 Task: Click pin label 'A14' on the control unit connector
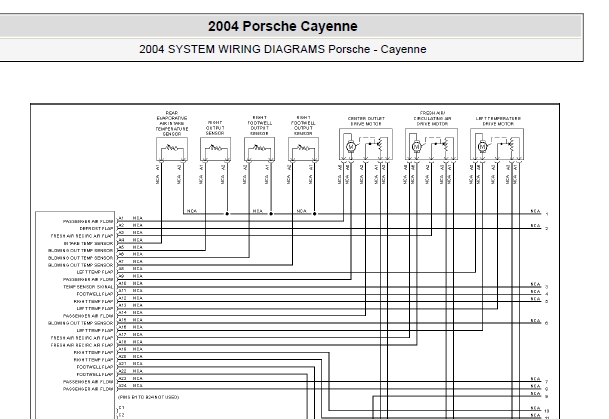coord(122,313)
